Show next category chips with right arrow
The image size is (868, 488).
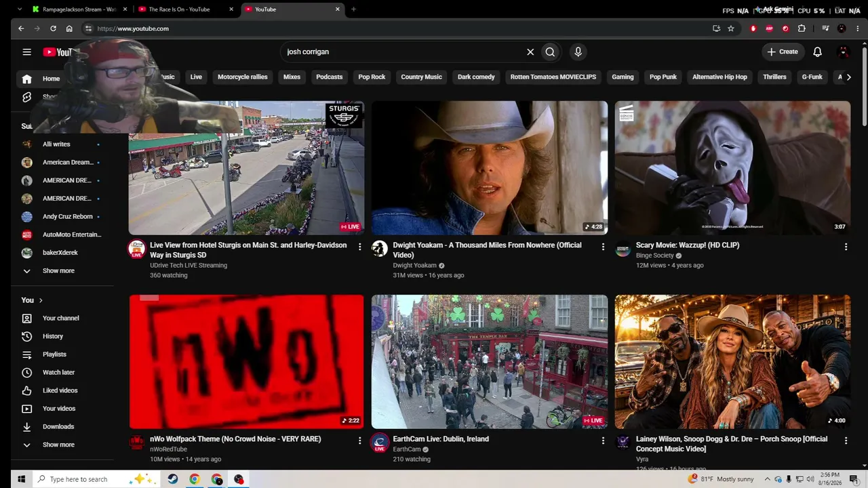coord(848,77)
